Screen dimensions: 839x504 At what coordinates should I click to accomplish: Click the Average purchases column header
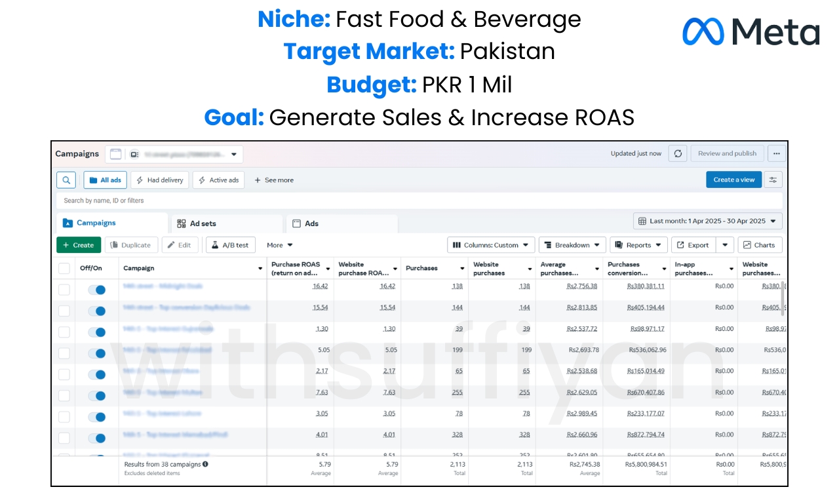pos(569,269)
